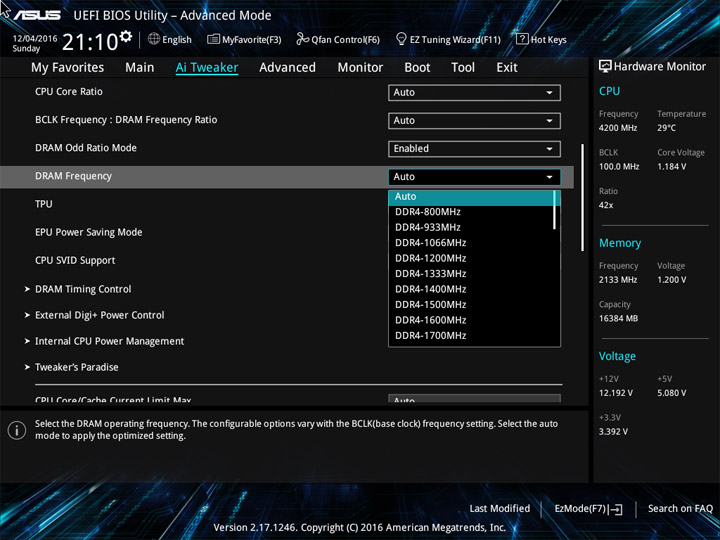Choose DDR4-1066MHz option
The width and height of the screenshot is (720, 540).
472,243
